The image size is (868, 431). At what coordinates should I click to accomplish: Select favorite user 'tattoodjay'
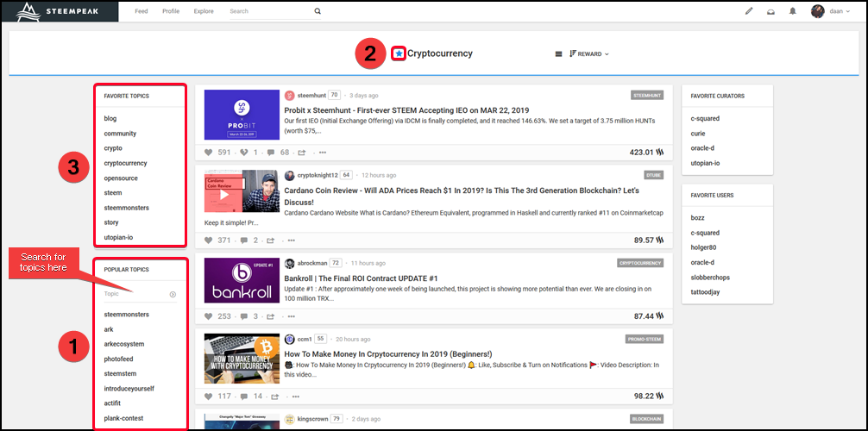pyautogui.click(x=705, y=292)
